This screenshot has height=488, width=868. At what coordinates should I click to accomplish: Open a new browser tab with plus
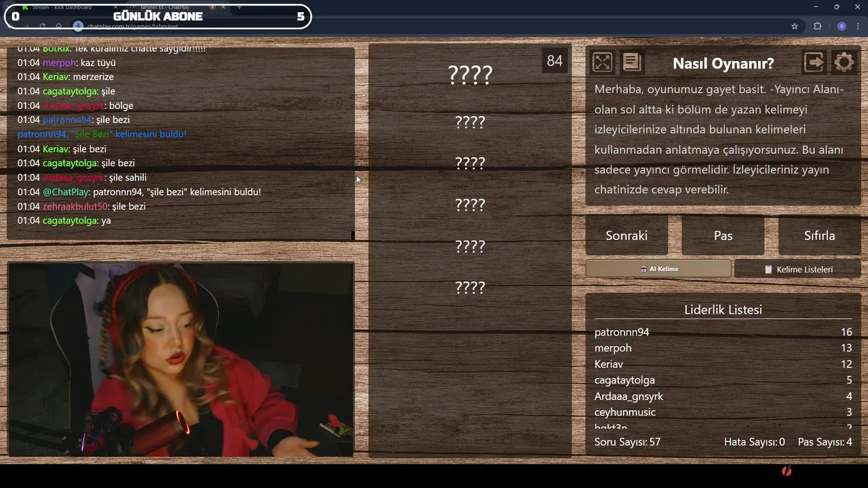coord(239,7)
